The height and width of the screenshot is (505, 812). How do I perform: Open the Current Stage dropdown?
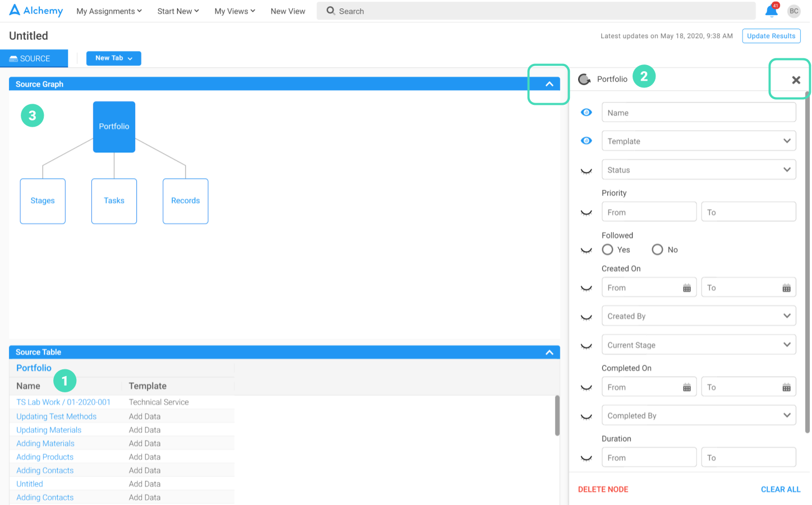(x=699, y=345)
